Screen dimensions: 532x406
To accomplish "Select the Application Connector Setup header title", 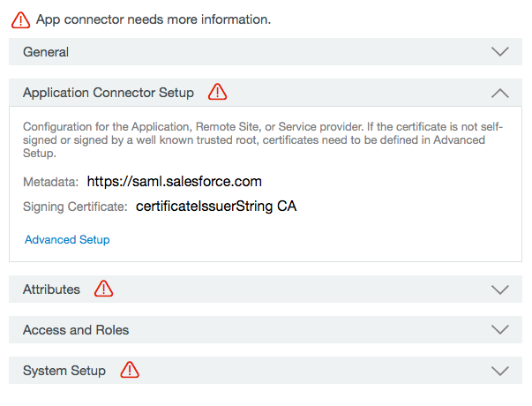I will [x=109, y=93].
